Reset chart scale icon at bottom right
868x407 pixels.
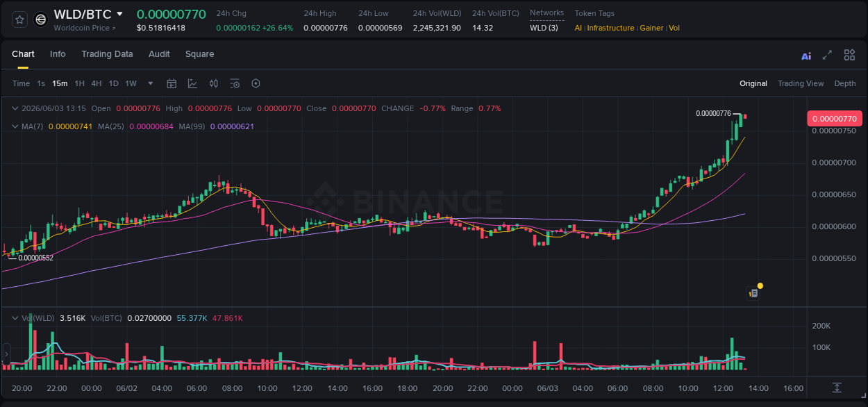(x=837, y=388)
